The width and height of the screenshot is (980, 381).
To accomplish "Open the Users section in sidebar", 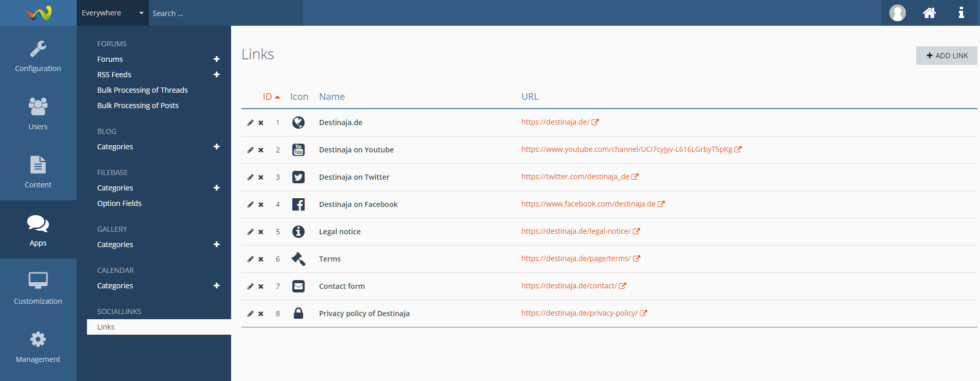I will coord(38,114).
